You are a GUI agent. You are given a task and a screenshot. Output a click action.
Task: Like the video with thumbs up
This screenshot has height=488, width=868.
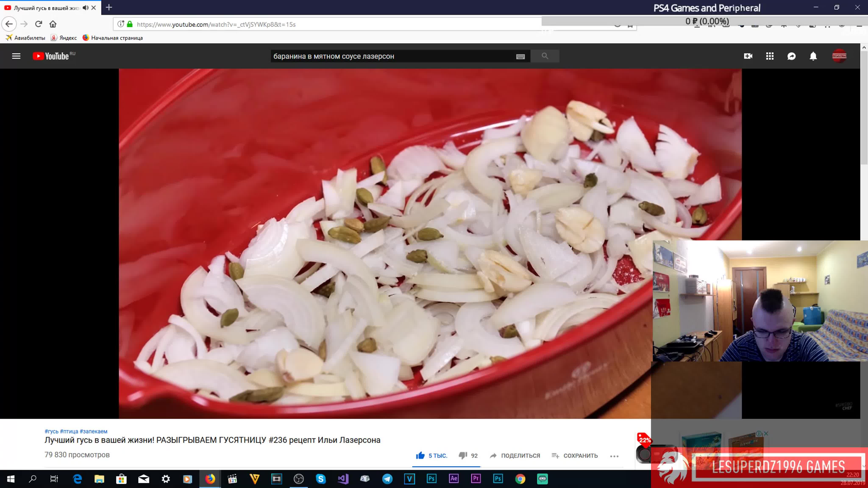(x=420, y=455)
